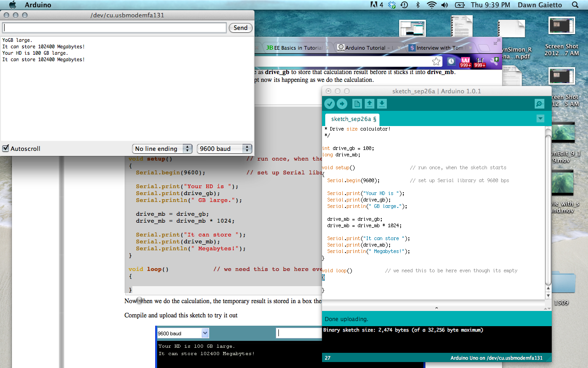Open the Apple menu

[x=12, y=5]
